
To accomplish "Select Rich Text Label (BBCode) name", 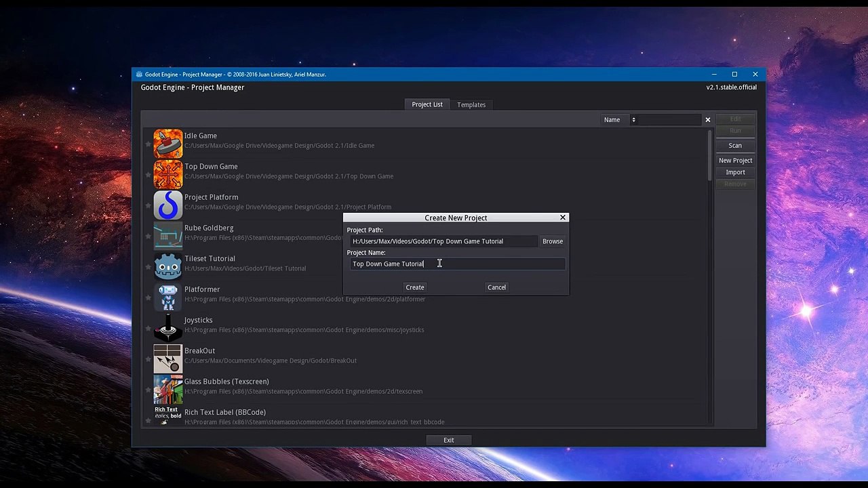I will click(225, 412).
